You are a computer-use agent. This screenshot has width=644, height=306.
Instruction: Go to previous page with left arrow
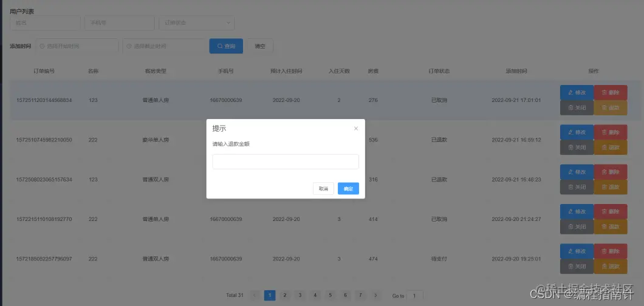(255, 295)
